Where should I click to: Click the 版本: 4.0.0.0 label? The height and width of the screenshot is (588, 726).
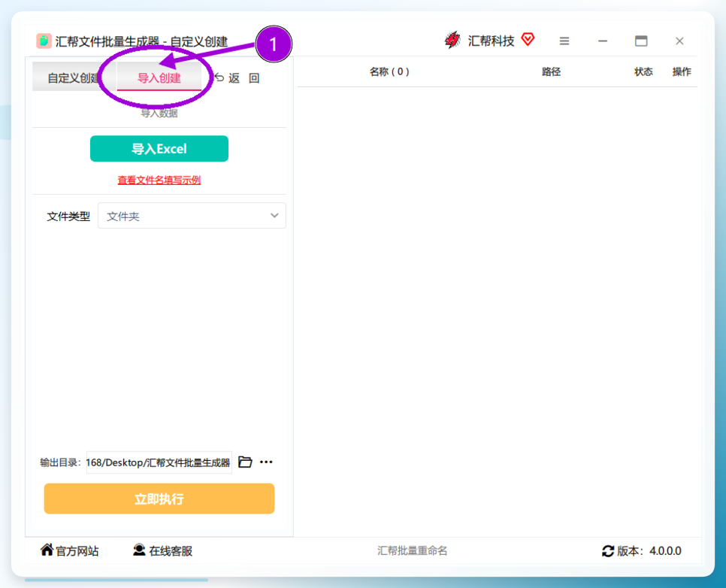pos(649,551)
